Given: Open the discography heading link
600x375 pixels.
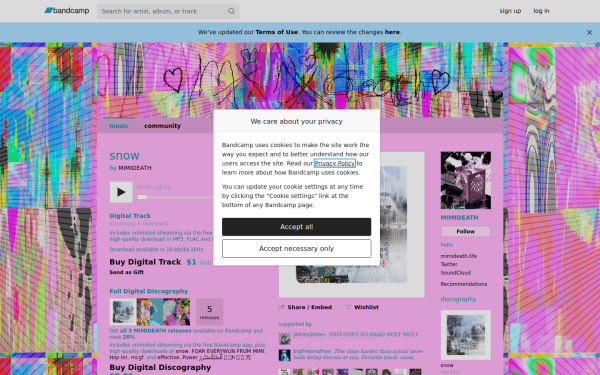Looking at the screenshot, I should point(458,299).
